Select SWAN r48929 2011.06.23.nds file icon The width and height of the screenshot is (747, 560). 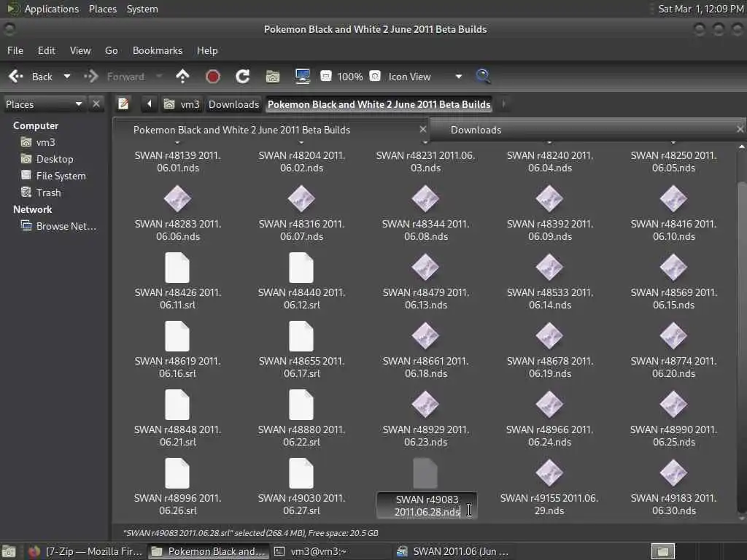[425, 405]
